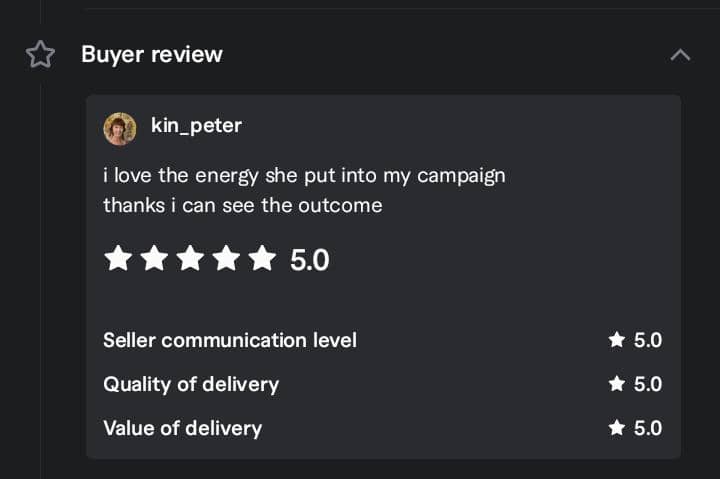
Task: Click the overall 5.0 rating score
Action: pyautogui.click(x=309, y=260)
